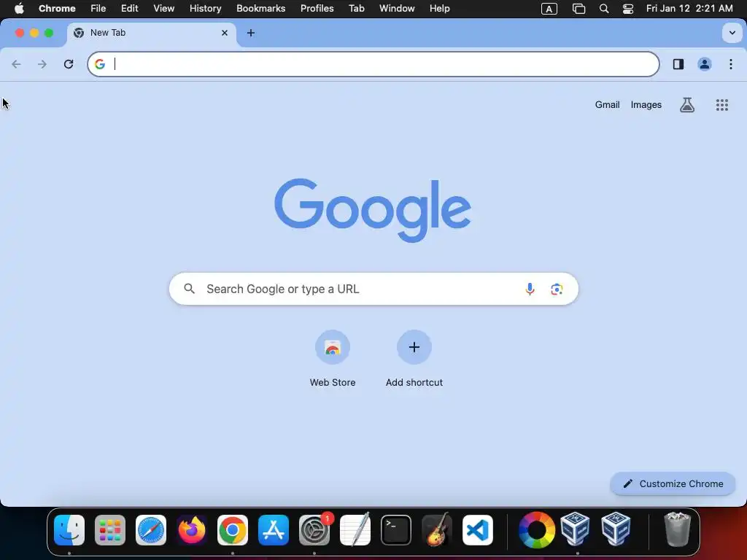Click the Chrome icon in the Dock

(x=233, y=530)
